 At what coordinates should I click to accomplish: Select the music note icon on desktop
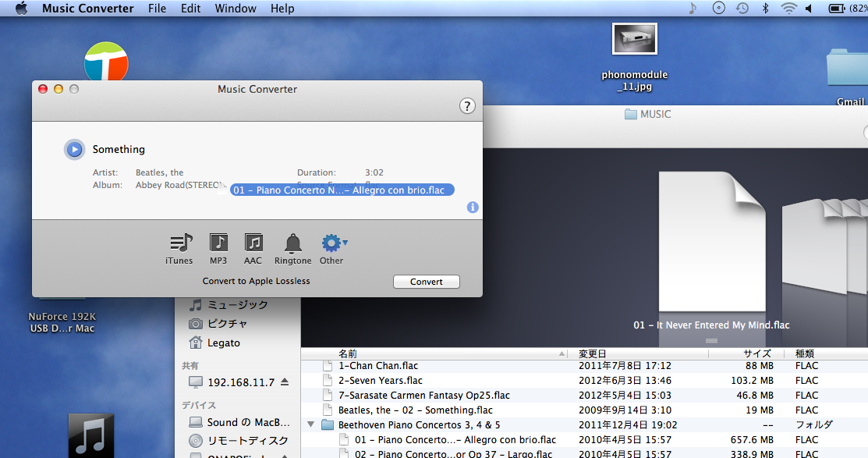point(91,435)
